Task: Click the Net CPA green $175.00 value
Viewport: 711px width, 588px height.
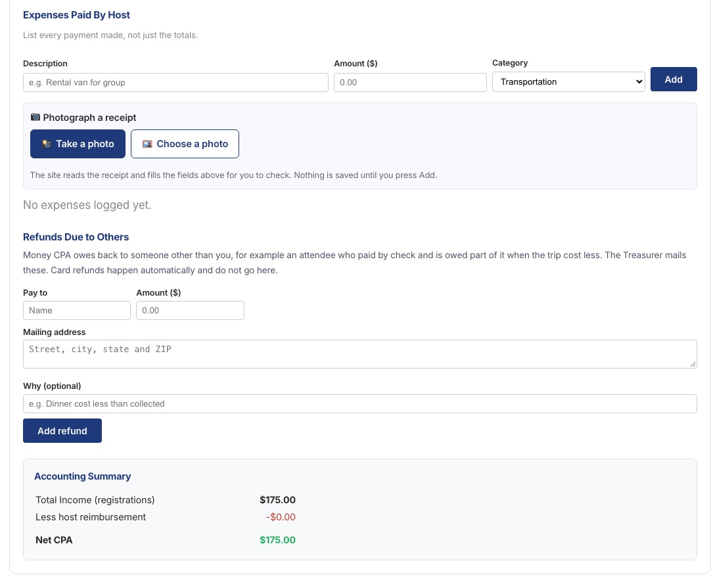Action: 277,540
